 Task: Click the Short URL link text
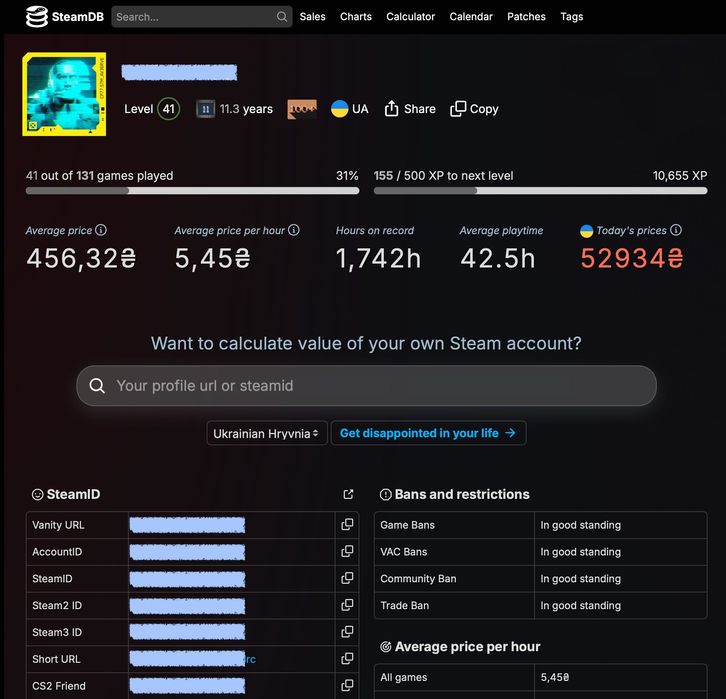point(193,659)
